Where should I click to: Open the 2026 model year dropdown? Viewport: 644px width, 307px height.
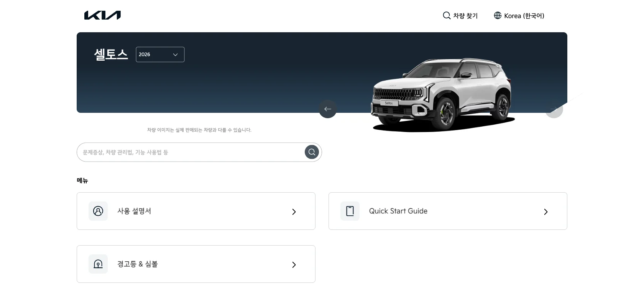(160, 54)
